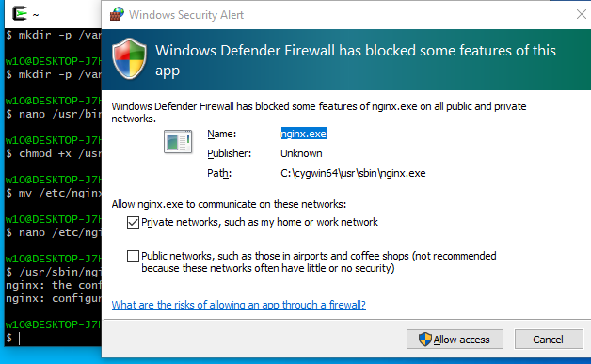Image resolution: width=591 pixels, height=364 pixels.
Task: Click the Windows Defender shield icon
Action: coord(129,58)
